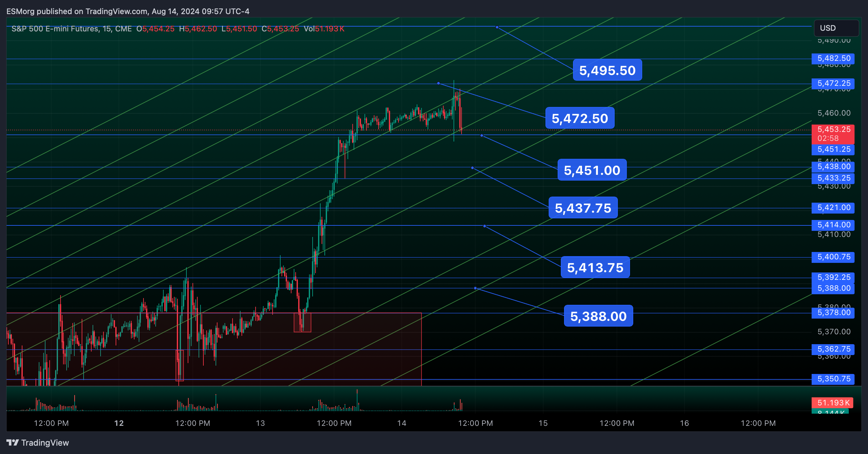Click anchor dot of 5,495.50 callout line
868x454 pixels.
(x=497, y=27)
